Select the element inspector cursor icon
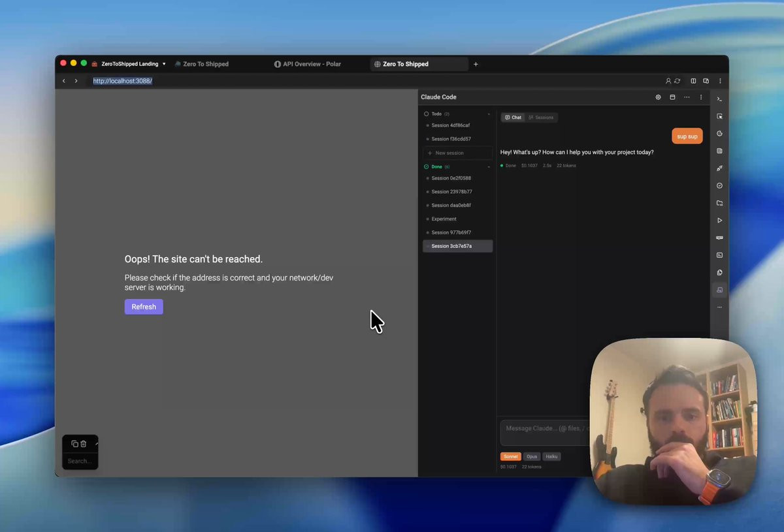784x532 pixels. click(719, 116)
